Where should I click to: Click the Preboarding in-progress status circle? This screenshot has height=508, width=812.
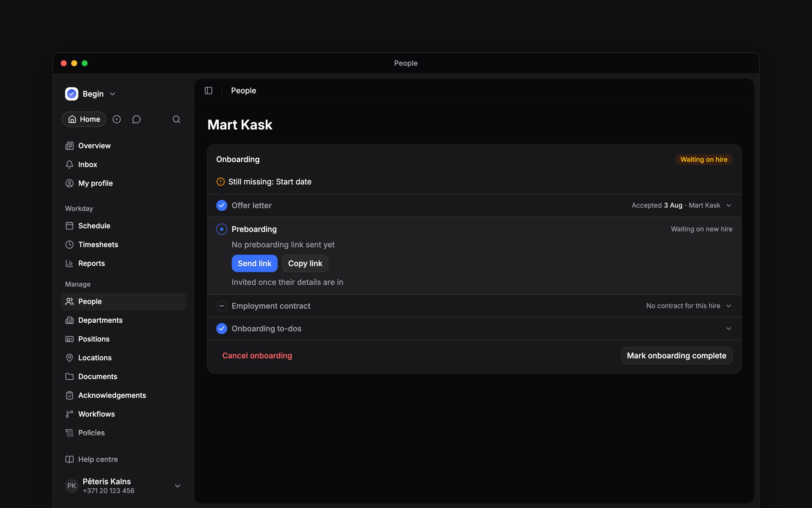[221, 229]
